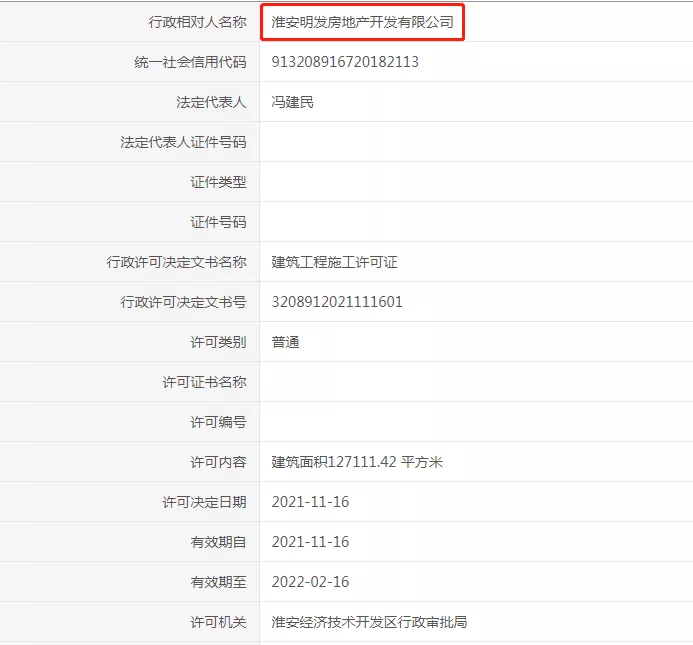Click the label 法定代表人证件号码
The width and height of the screenshot is (693, 645).
click(x=183, y=142)
